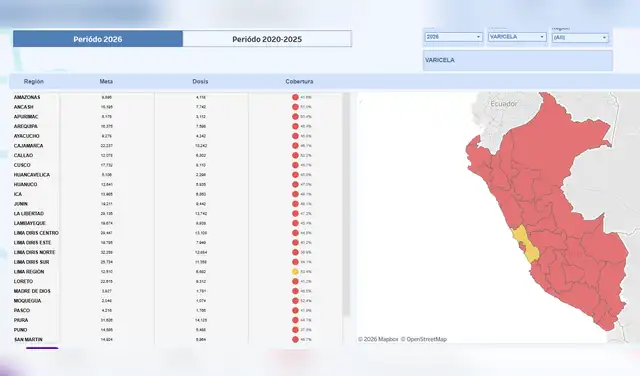This screenshot has height=376, width=640.
Task: Click the red coverage dot for CUSCO
Action: pos(295,165)
